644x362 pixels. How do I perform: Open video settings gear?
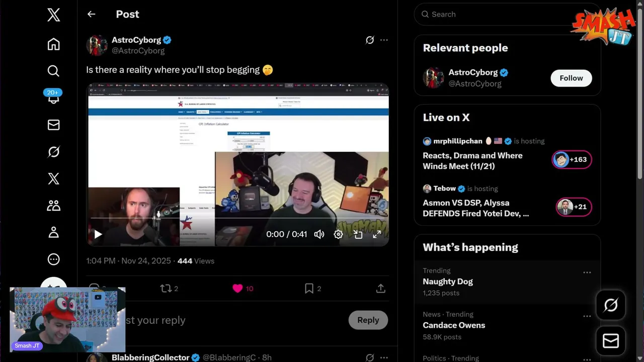click(x=338, y=234)
